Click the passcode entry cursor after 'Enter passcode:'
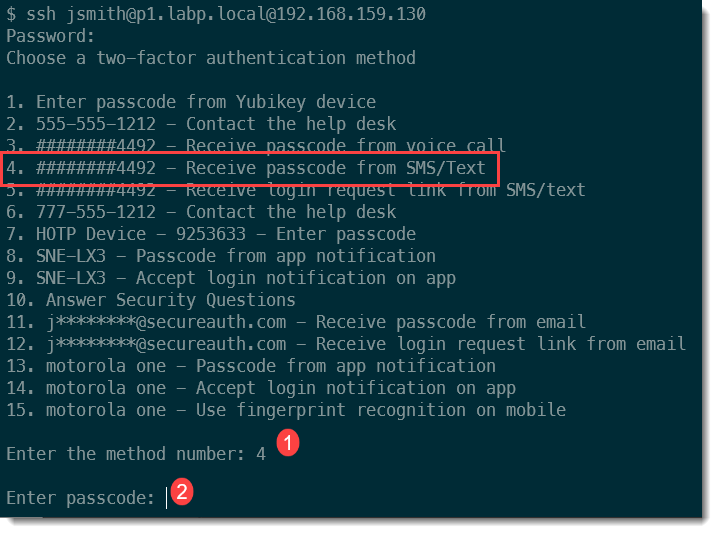The width and height of the screenshot is (717, 533). click(167, 497)
